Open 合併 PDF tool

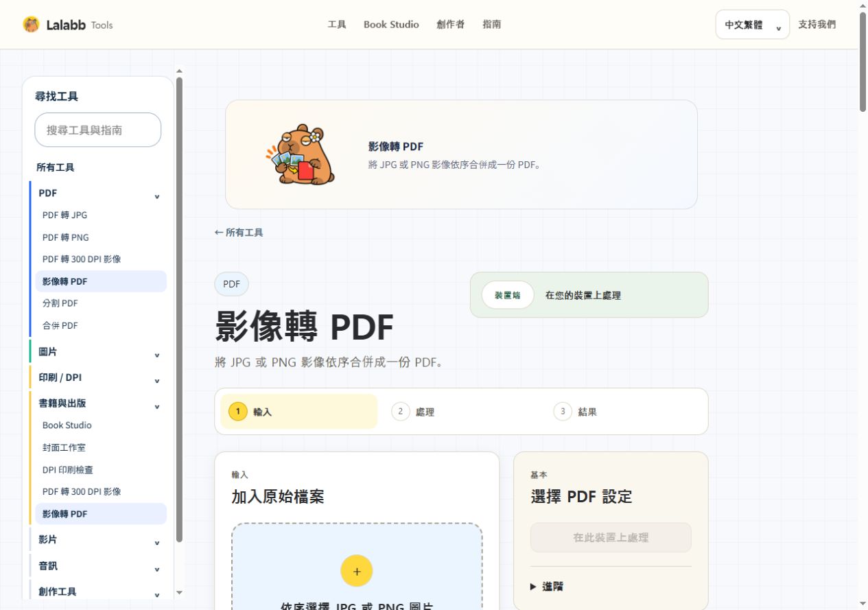click(x=101, y=325)
